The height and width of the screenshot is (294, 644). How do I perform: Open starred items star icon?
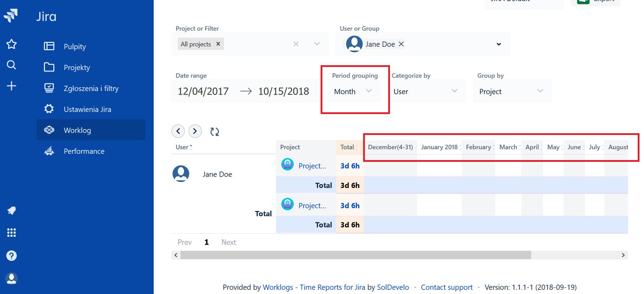(x=11, y=44)
